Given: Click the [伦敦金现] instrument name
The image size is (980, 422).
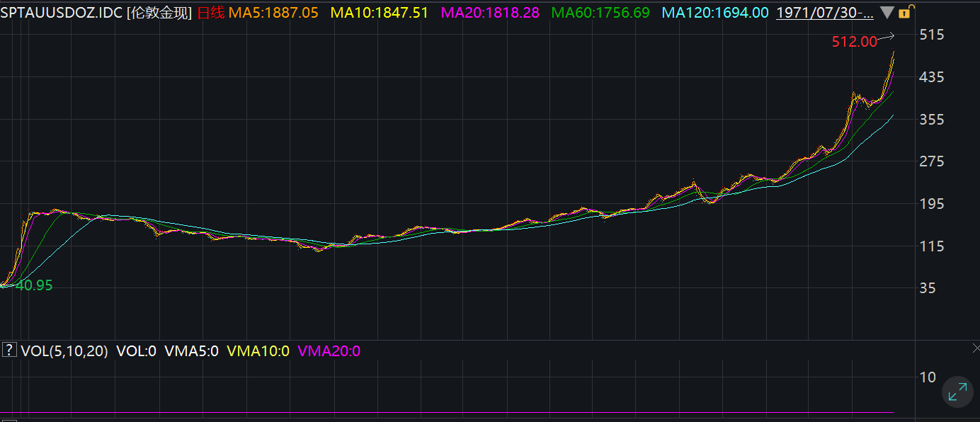Looking at the screenshot, I should 159,13.
